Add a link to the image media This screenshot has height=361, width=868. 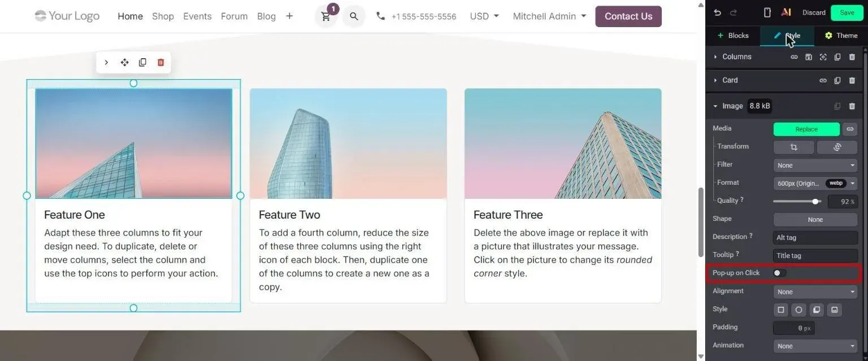[x=849, y=129]
